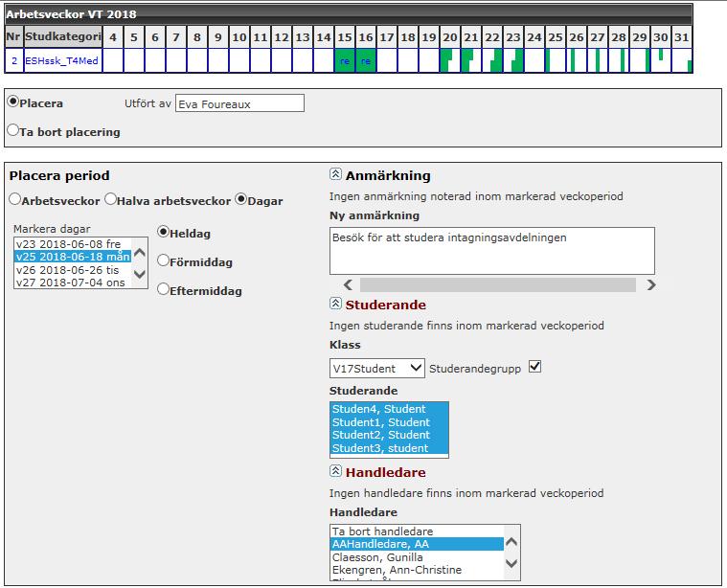Click the Ny anmärkning text area
The width and height of the screenshot is (727, 588).
(x=492, y=251)
